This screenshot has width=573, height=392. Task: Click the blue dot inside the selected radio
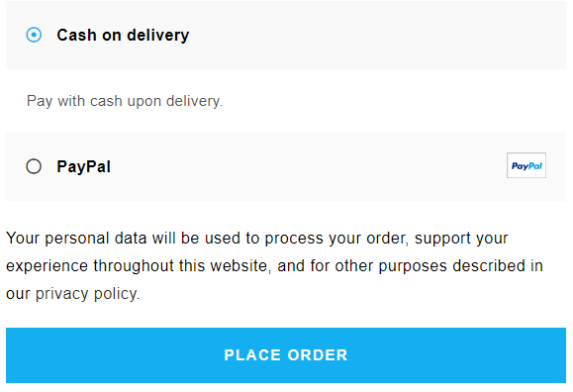34,35
